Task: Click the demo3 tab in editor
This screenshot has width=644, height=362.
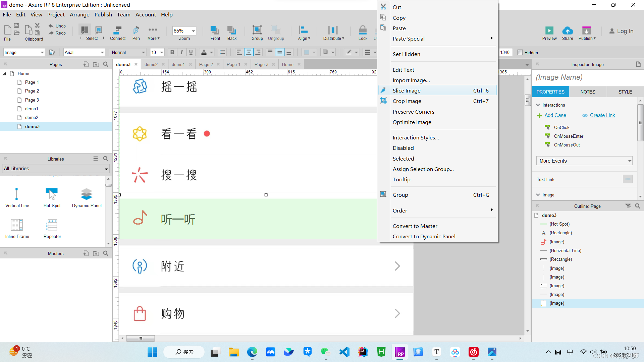Action: [123, 64]
